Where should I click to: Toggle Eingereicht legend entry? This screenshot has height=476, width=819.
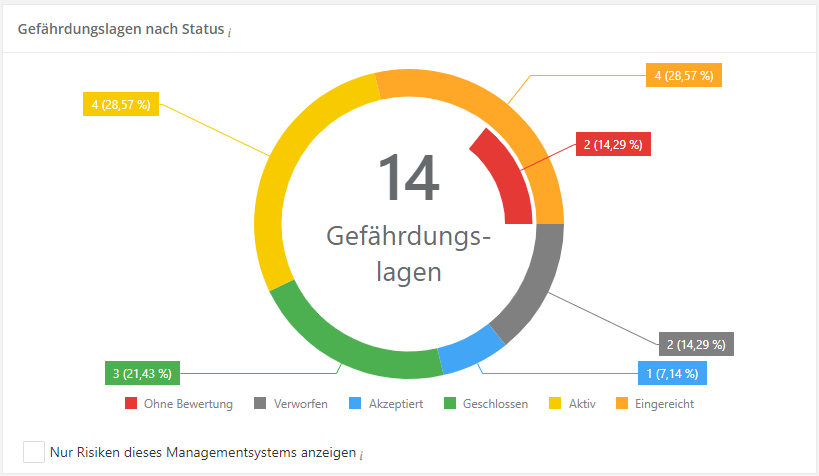(662, 404)
